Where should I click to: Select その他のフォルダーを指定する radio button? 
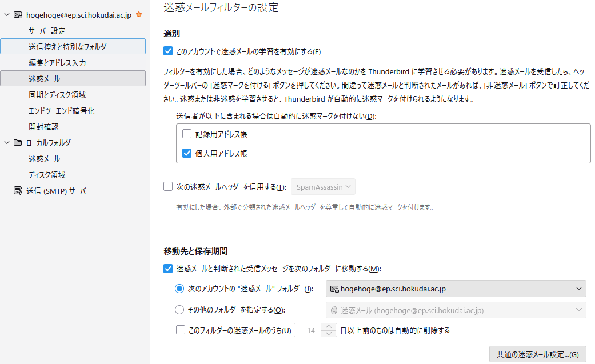pyautogui.click(x=179, y=310)
